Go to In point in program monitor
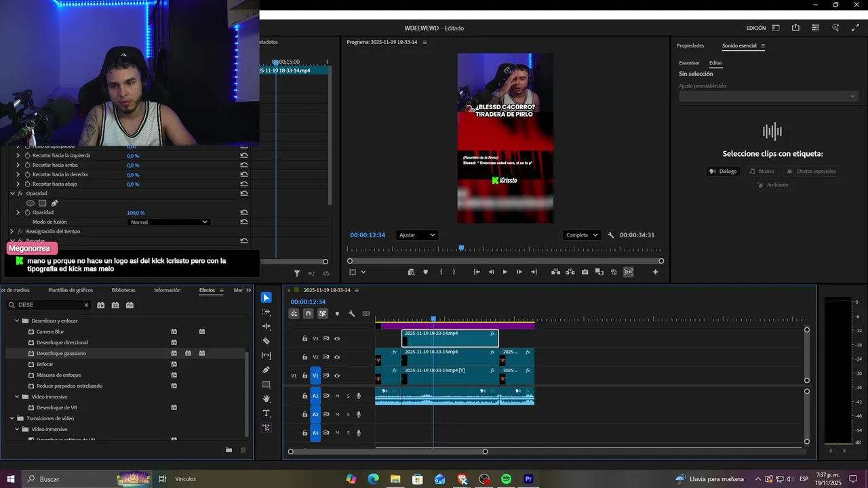This screenshot has height=488, width=868. (476, 272)
